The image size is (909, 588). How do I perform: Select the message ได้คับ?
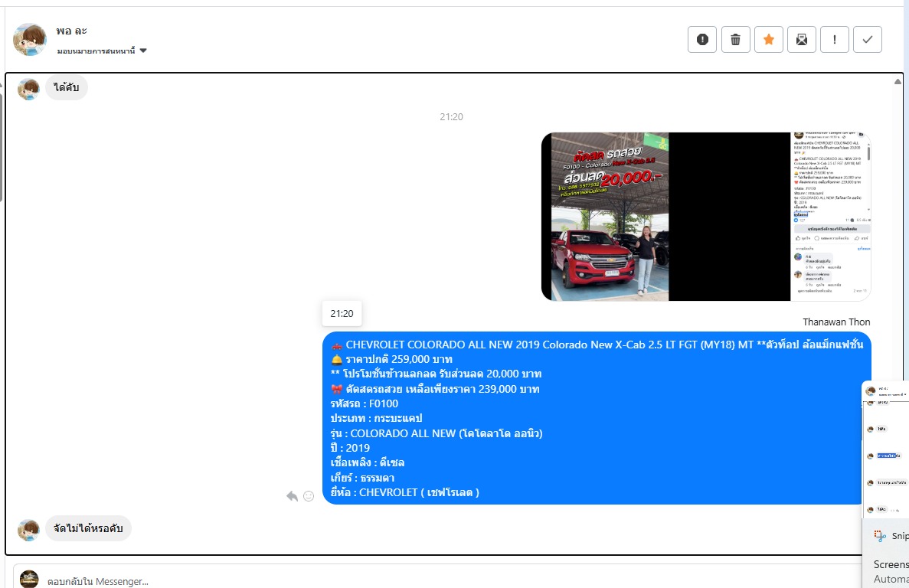click(x=67, y=87)
